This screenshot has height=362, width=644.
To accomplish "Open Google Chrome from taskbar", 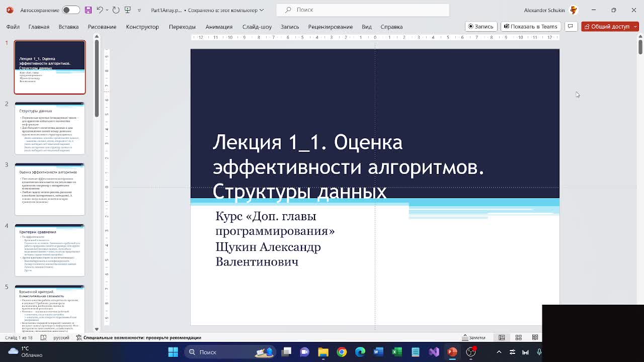I will click(342, 352).
